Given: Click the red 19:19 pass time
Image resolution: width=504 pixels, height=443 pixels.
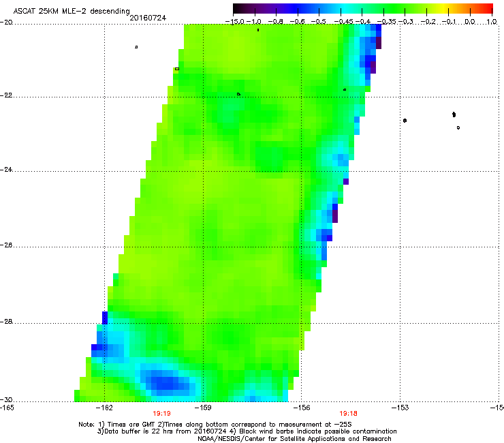Looking at the screenshot, I should [x=161, y=414].
